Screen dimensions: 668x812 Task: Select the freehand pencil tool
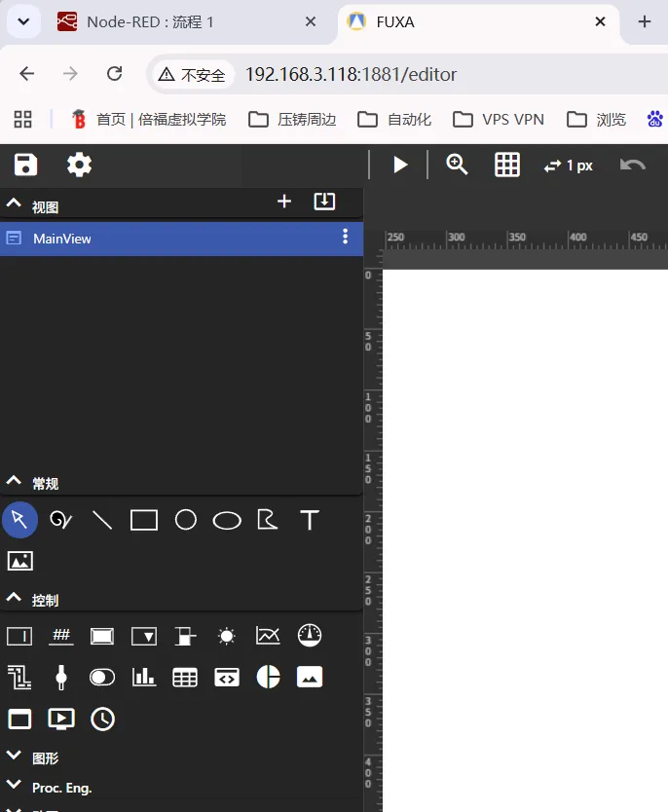point(60,519)
